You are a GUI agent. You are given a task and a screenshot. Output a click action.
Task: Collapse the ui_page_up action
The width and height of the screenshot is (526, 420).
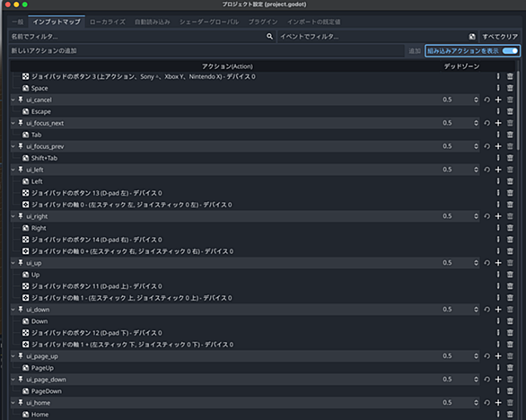pyautogui.click(x=13, y=356)
